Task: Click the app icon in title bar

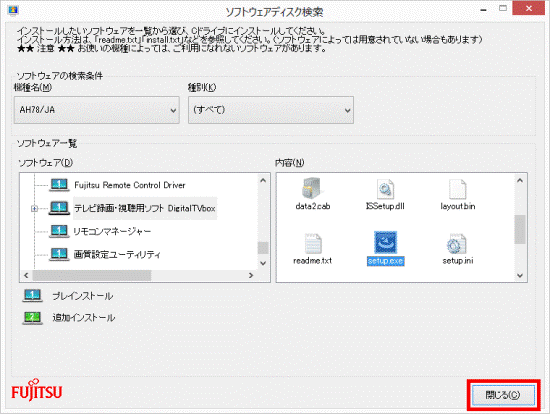Action: pyautogui.click(x=13, y=11)
